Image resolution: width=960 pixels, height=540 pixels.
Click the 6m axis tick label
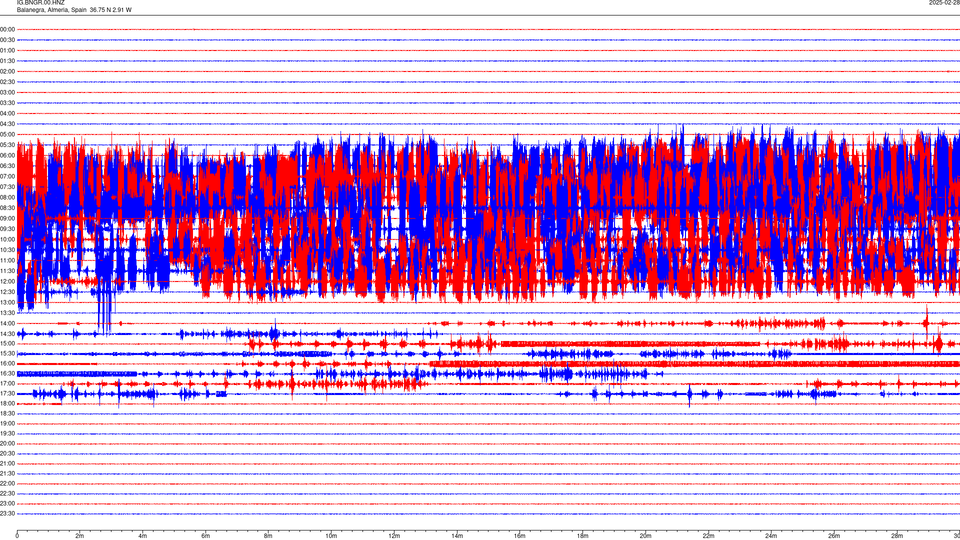(206, 536)
